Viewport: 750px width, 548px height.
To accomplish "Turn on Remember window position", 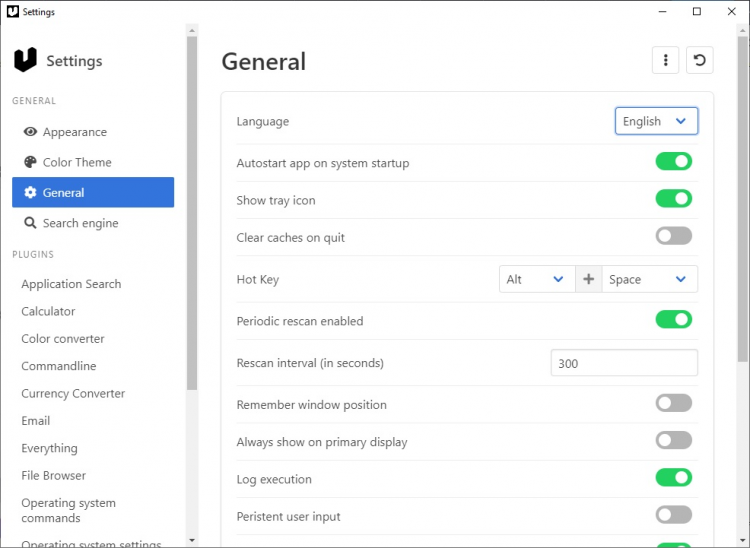I will click(x=673, y=403).
